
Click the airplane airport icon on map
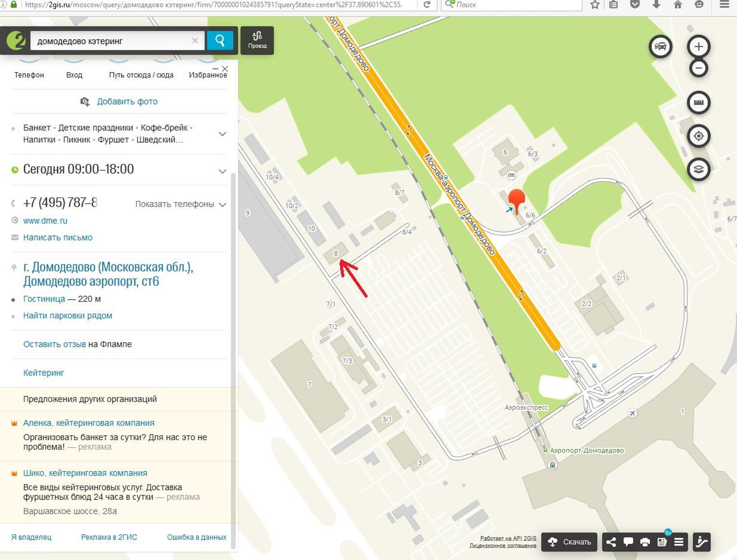coord(633,413)
